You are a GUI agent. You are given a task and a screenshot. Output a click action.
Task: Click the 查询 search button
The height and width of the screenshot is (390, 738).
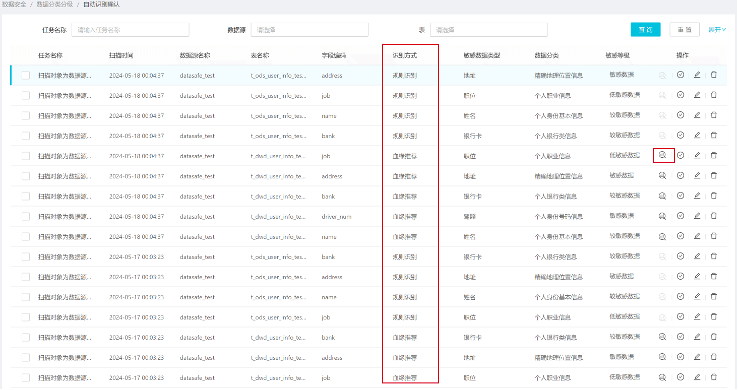tap(645, 30)
